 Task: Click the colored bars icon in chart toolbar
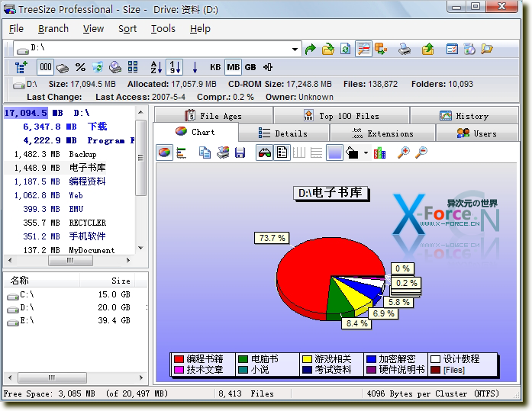[x=379, y=153]
